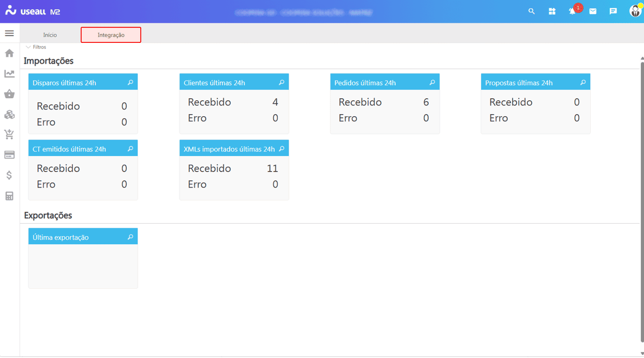Open details of XMLs importados card
Image resolution: width=644 pixels, height=358 pixels.
coord(281,149)
